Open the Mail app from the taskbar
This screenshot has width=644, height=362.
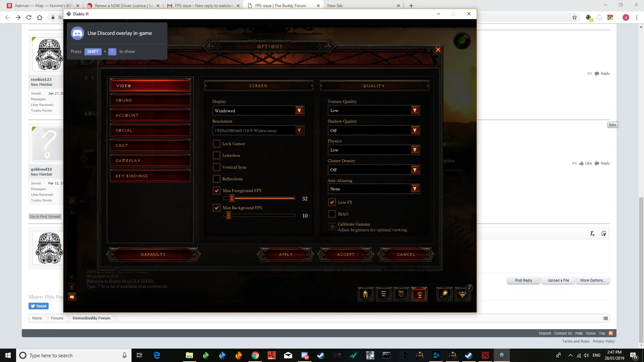coord(288,355)
